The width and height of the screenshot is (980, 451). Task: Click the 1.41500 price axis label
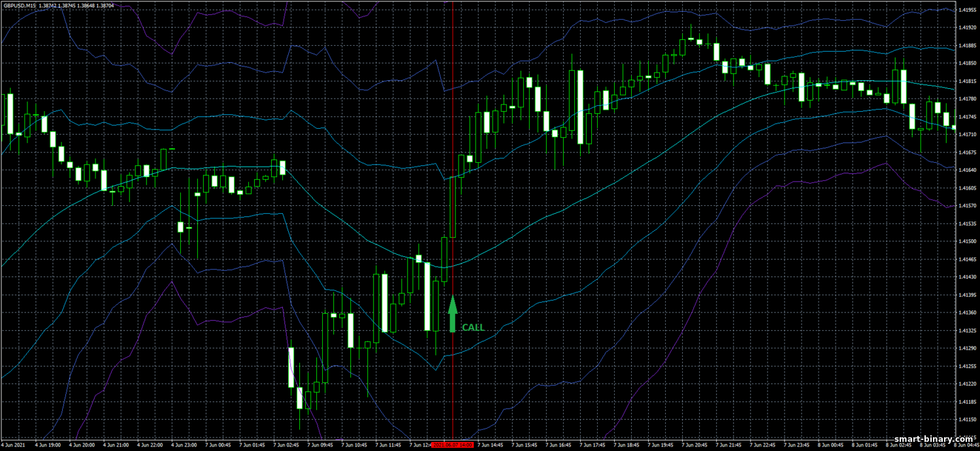pos(966,241)
